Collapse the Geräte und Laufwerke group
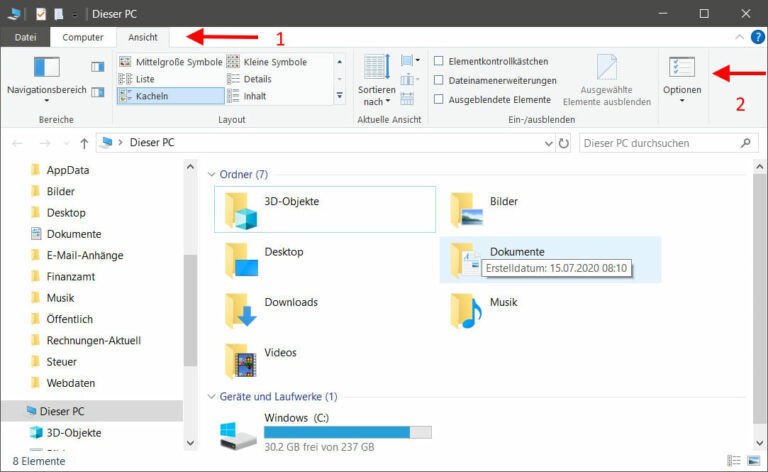This screenshot has width=768, height=472. point(212,397)
